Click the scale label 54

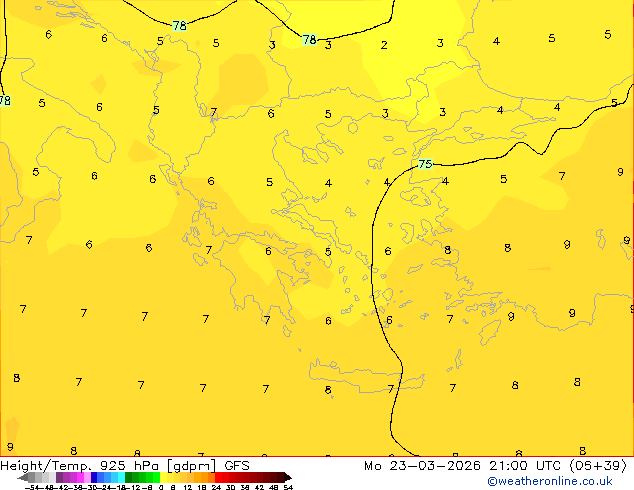[288, 488]
